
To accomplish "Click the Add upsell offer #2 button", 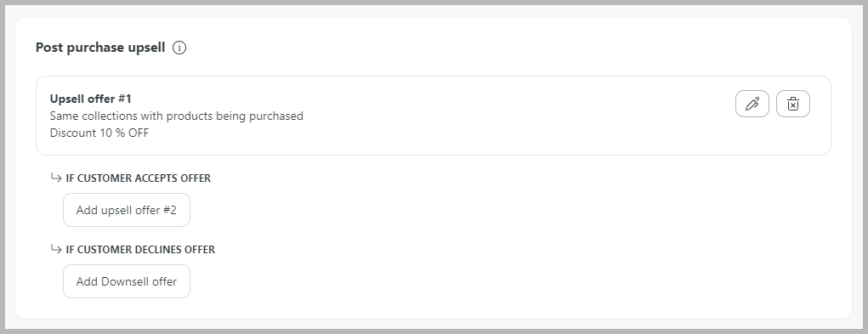I will click(126, 210).
